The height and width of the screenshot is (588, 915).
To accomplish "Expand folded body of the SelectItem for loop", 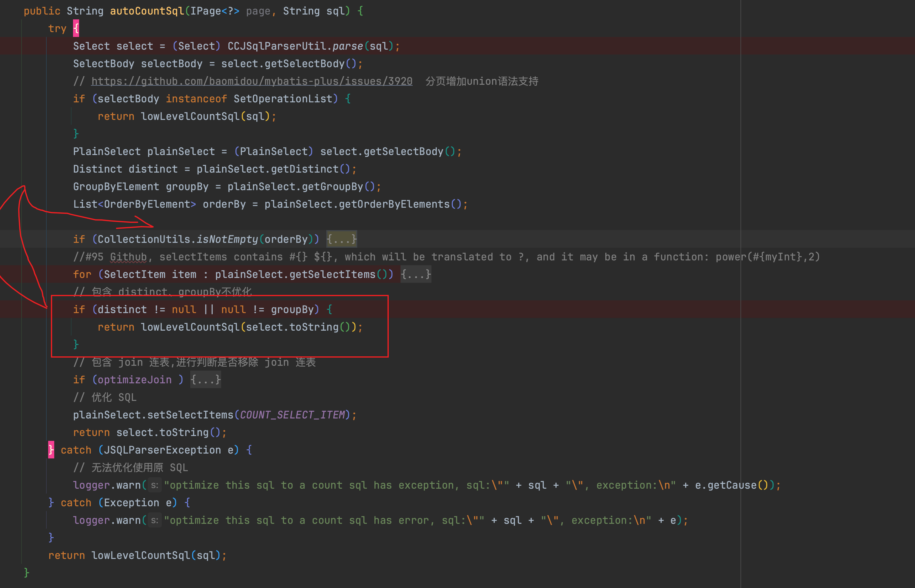I will 416,275.
